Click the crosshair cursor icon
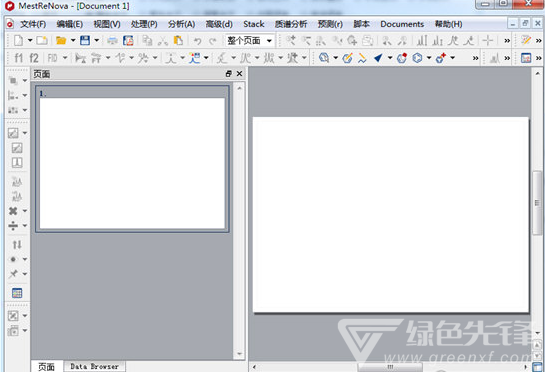This screenshot has width=545, height=372. pyautogui.click(x=488, y=41)
